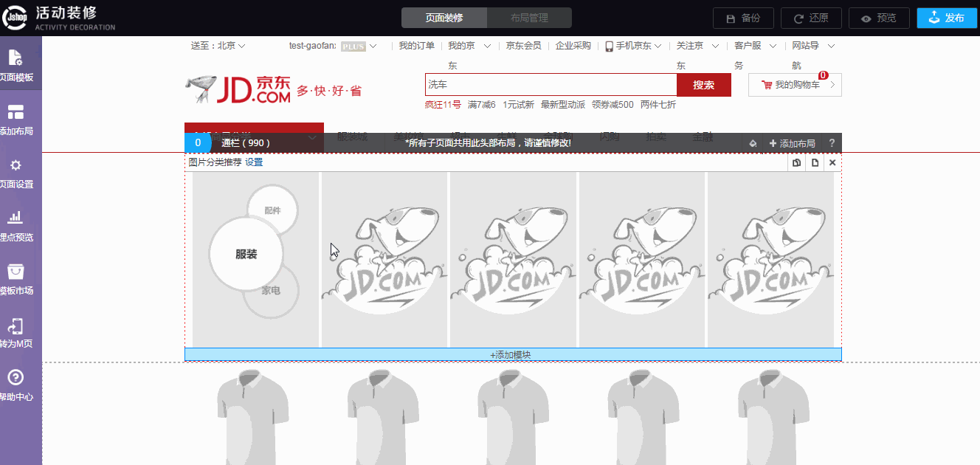Click the +添加模块 add module bar
This screenshot has width=980, height=465.
[513, 355]
